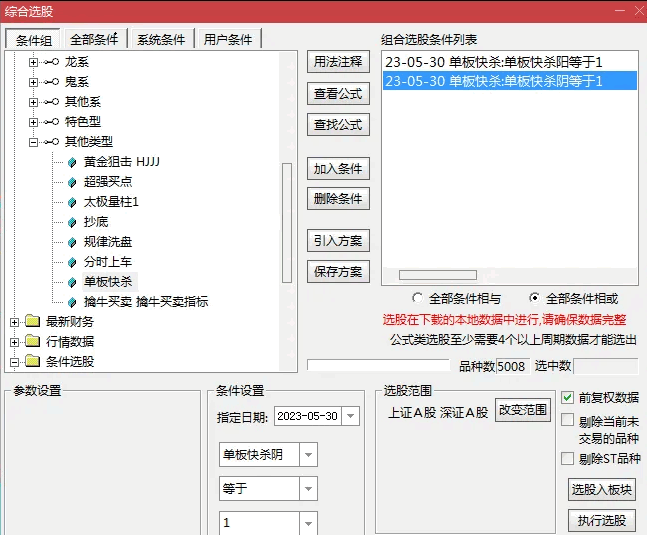Click the selection progress bar
647x535 pixels.
tap(378, 365)
